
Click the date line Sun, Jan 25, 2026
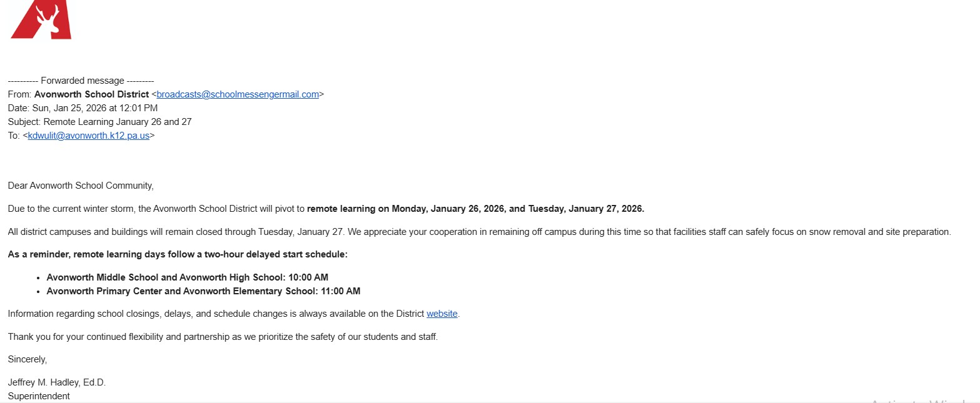83,108
